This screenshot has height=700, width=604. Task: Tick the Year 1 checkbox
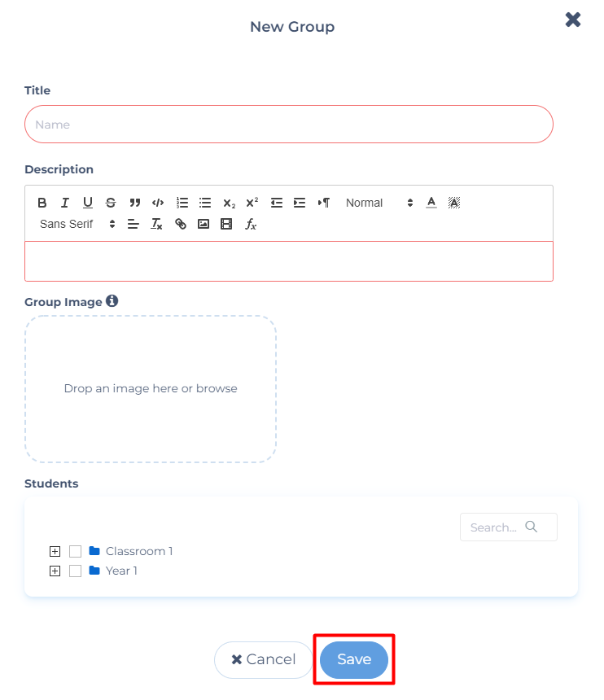(76, 571)
